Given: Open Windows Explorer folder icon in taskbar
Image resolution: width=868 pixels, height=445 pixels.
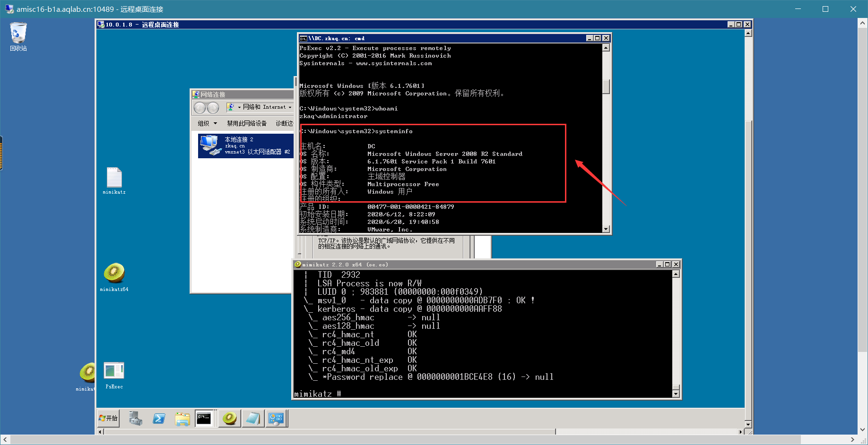Looking at the screenshot, I should coord(182,419).
